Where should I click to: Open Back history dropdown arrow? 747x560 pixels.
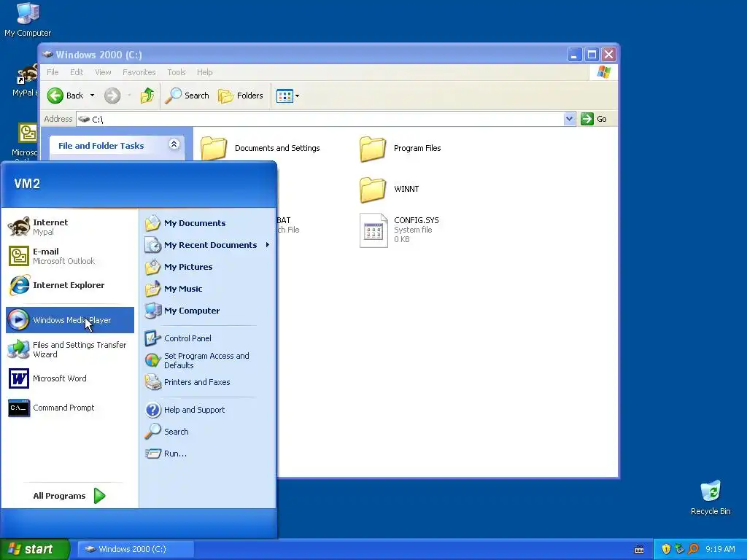pos(93,96)
